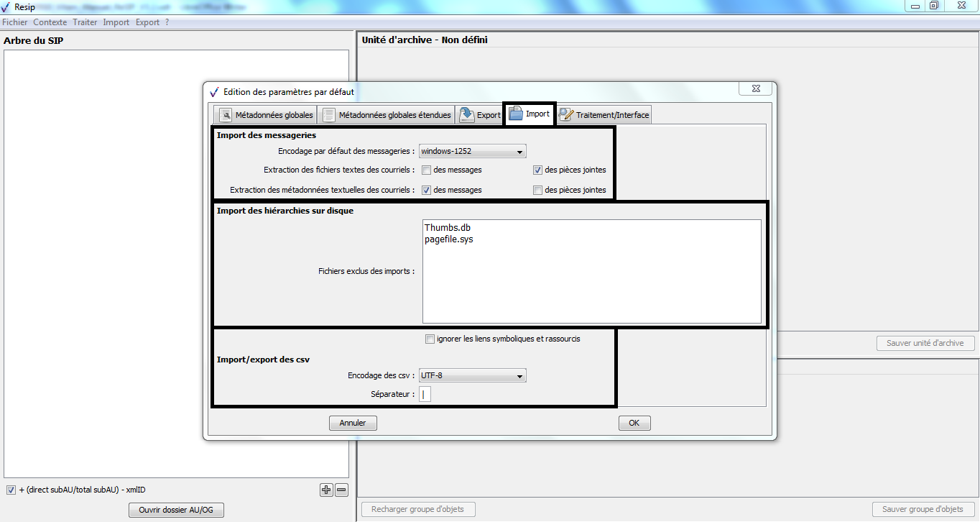Open the Contexte menu

50,22
